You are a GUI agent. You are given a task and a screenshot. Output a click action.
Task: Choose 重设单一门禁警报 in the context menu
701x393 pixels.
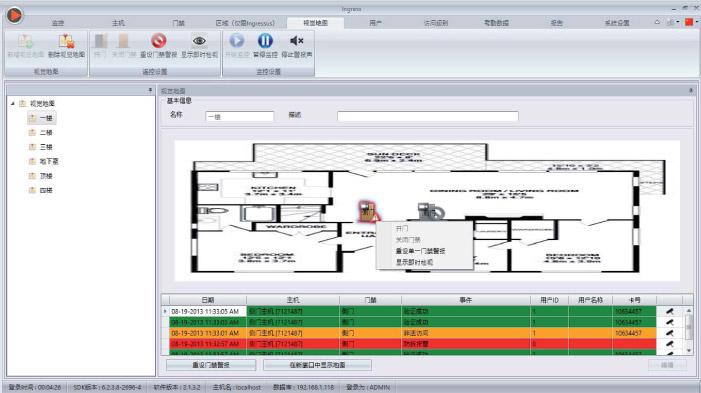pos(420,251)
